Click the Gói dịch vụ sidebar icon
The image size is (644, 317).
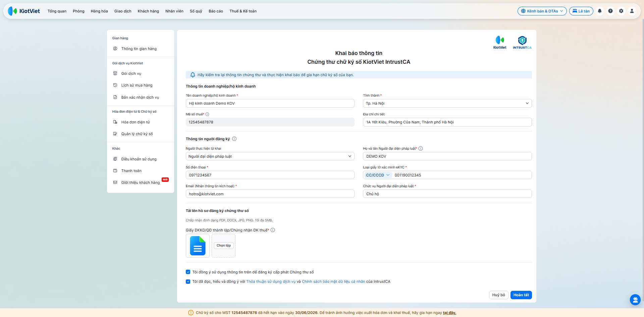pos(115,73)
